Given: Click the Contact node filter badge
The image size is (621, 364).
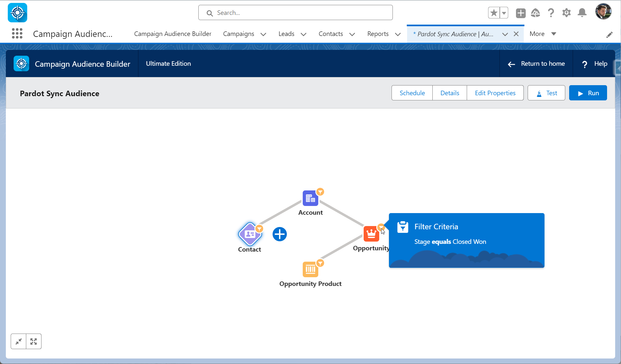Looking at the screenshot, I should pos(259,229).
